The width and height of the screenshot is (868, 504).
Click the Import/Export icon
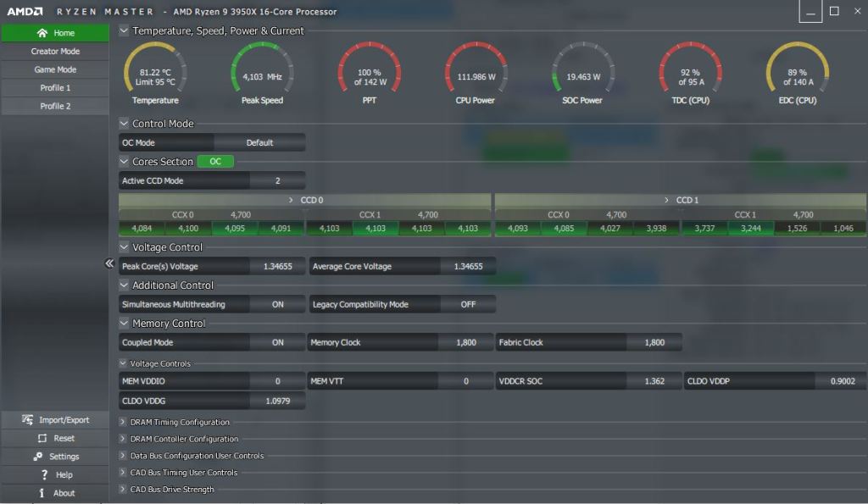click(x=28, y=420)
